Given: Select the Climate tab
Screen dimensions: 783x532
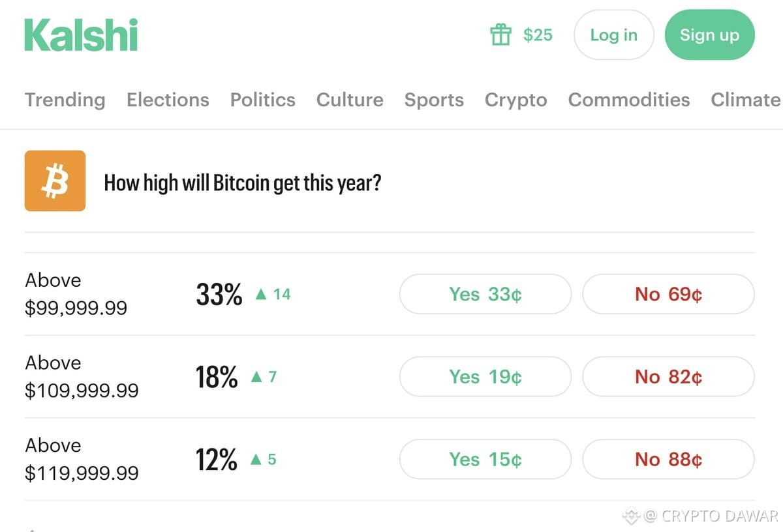Looking at the screenshot, I should (x=746, y=100).
